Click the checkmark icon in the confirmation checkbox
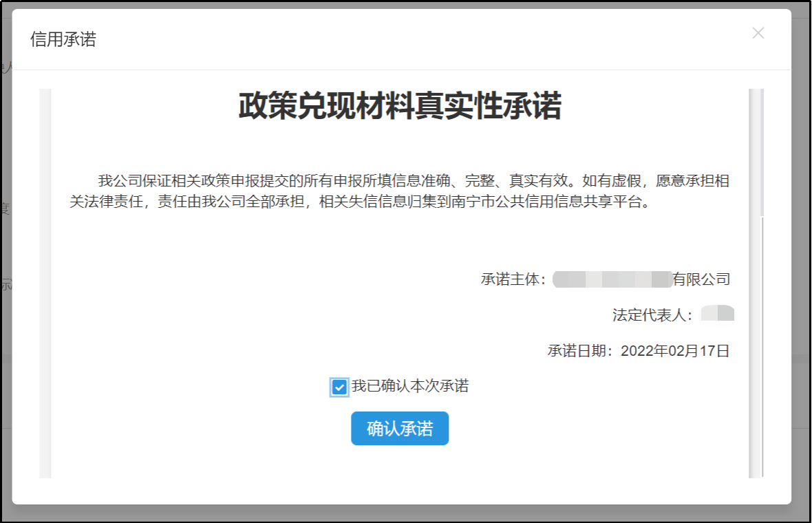The image size is (812, 523). click(x=338, y=387)
